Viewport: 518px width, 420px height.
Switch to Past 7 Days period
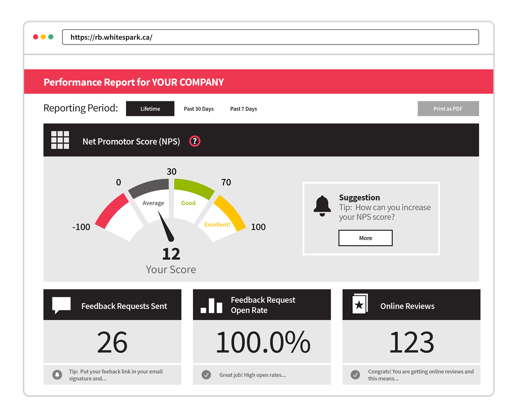243,109
